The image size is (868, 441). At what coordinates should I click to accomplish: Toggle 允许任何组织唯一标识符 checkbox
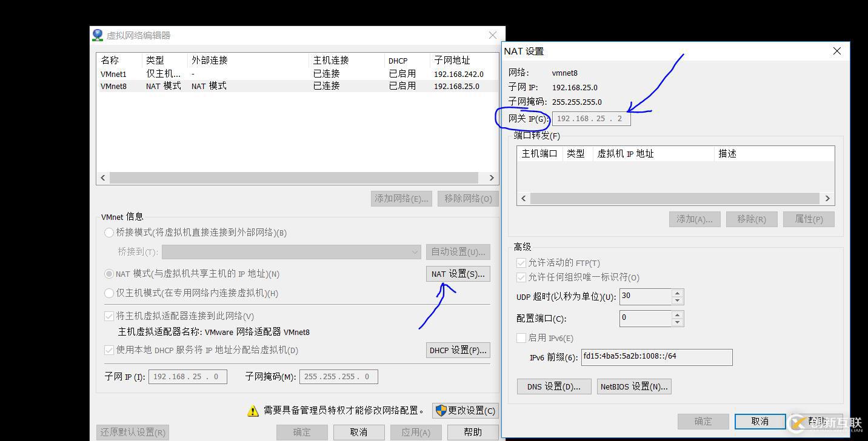pyautogui.click(x=521, y=277)
